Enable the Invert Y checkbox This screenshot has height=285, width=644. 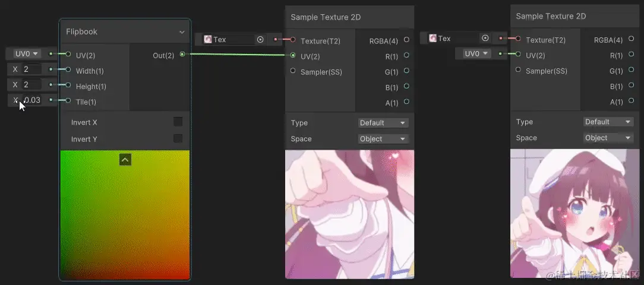[x=178, y=138]
